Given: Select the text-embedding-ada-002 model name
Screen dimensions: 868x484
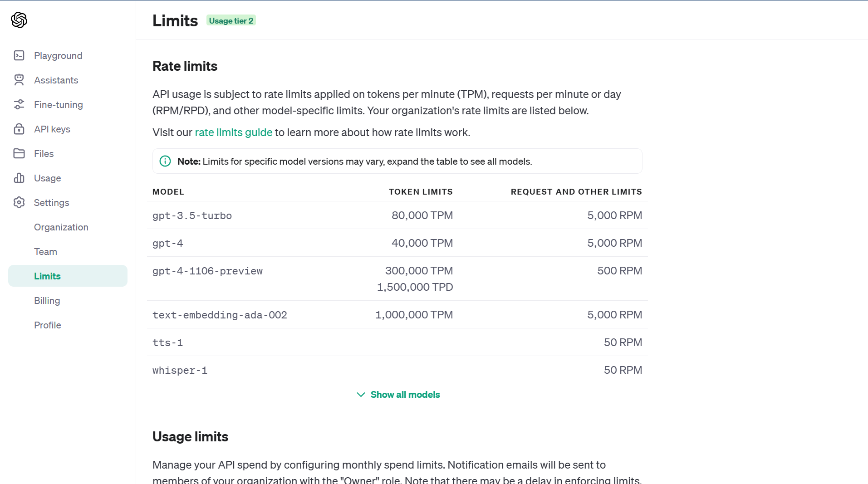Looking at the screenshot, I should coord(220,315).
